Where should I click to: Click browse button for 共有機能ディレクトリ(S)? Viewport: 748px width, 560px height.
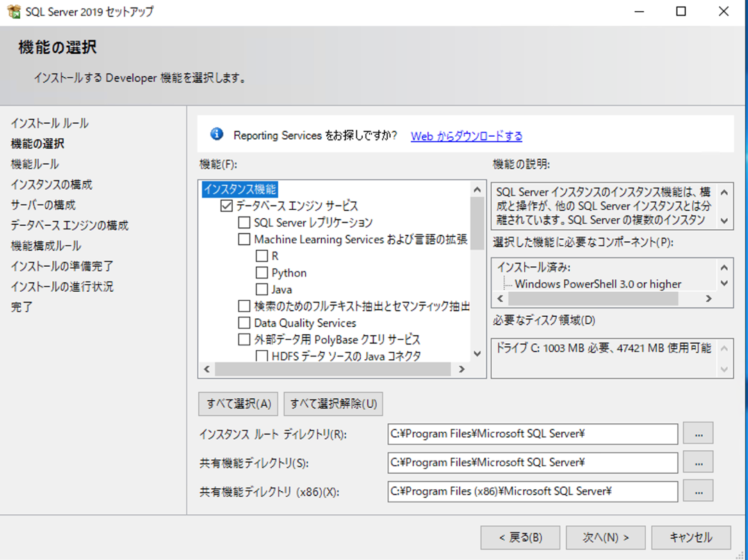697,462
